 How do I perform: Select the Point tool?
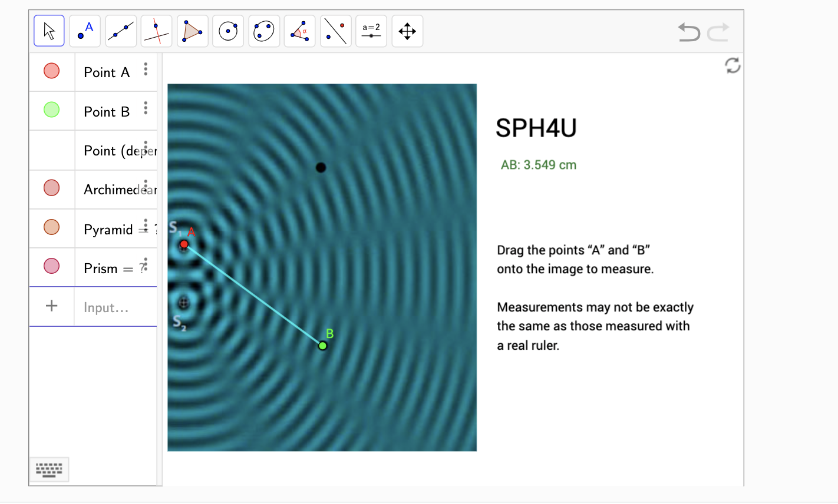[x=85, y=31]
